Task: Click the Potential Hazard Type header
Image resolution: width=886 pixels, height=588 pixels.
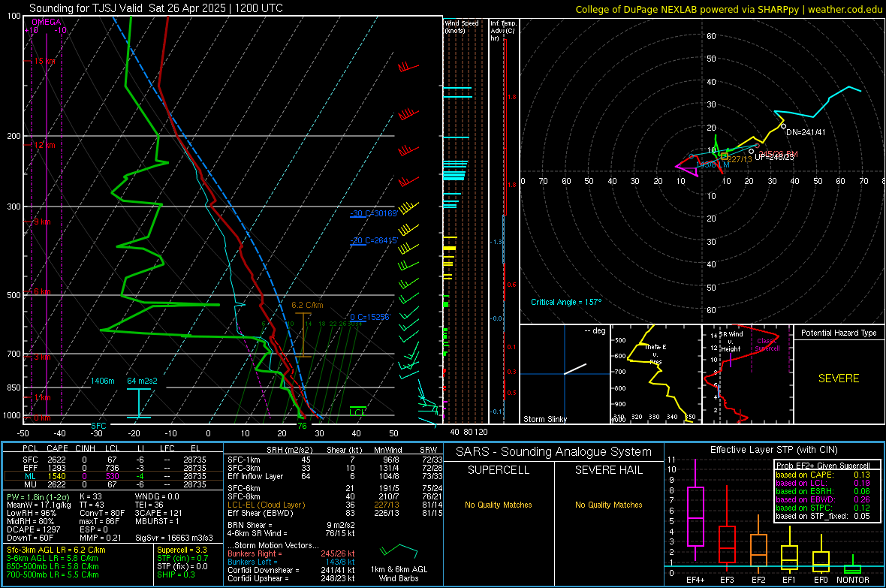Action: pyautogui.click(x=839, y=333)
